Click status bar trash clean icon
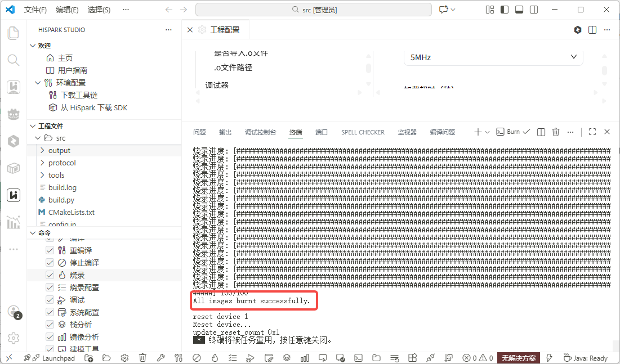Viewport: 620px width, 364px height. (142, 358)
